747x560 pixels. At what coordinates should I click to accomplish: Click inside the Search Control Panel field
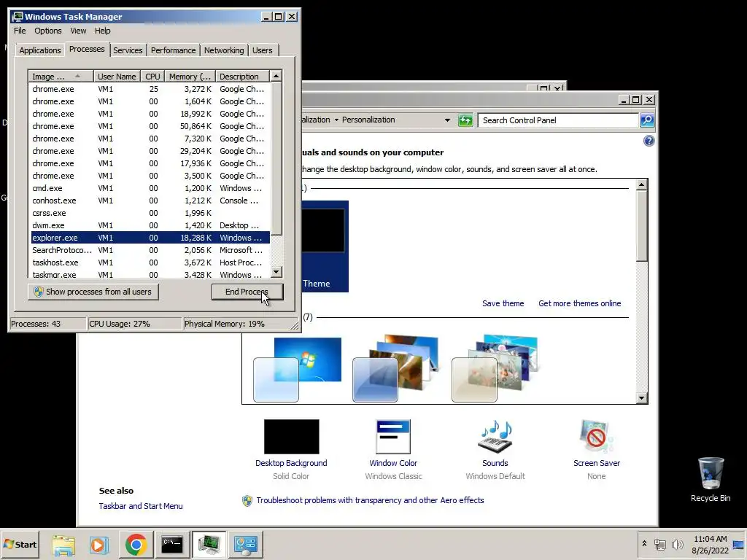(558, 120)
